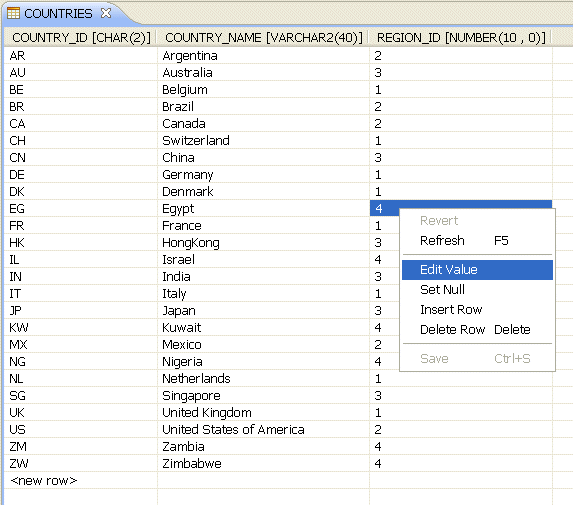Screen dimensions: 573x505
Task: Select the Belgium name cell
Action: coord(263,90)
